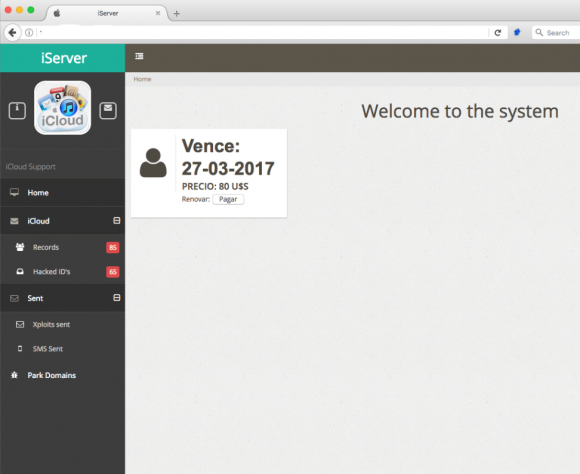This screenshot has width=580, height=474.
Task: Click the browser back arrow button
Action: point(12,33)
